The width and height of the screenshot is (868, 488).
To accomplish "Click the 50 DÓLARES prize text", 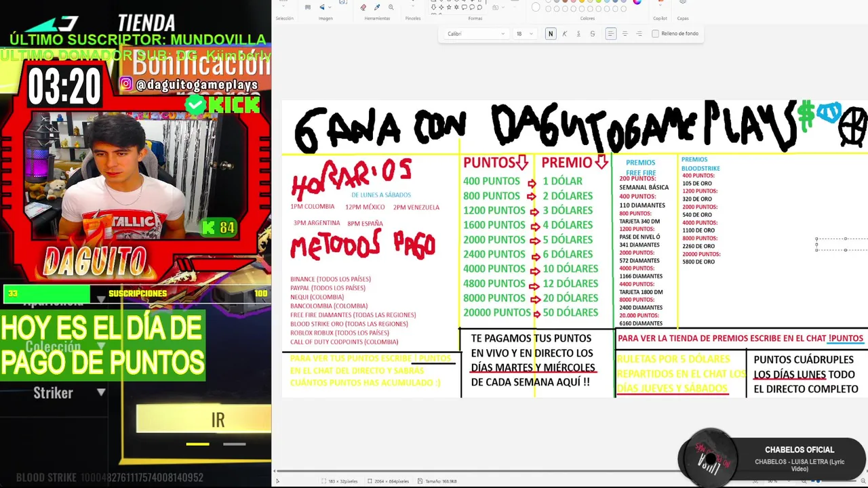I will 570,312.
